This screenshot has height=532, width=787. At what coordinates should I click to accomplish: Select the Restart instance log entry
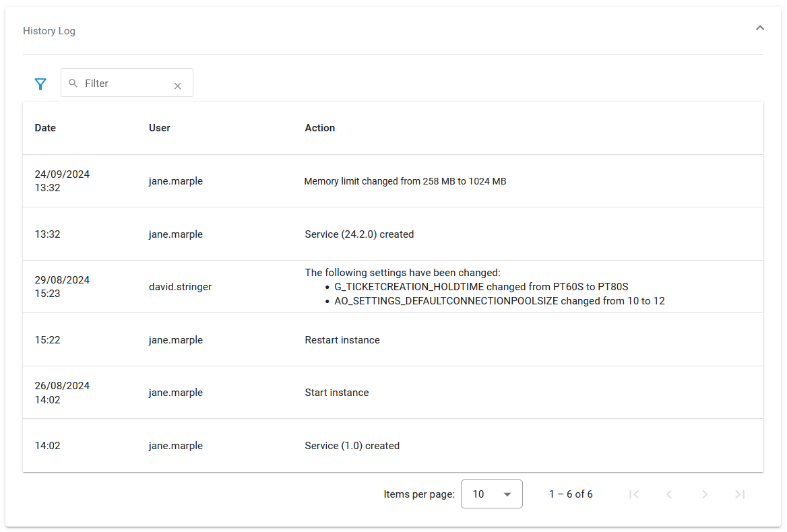[x=342, y=340]
